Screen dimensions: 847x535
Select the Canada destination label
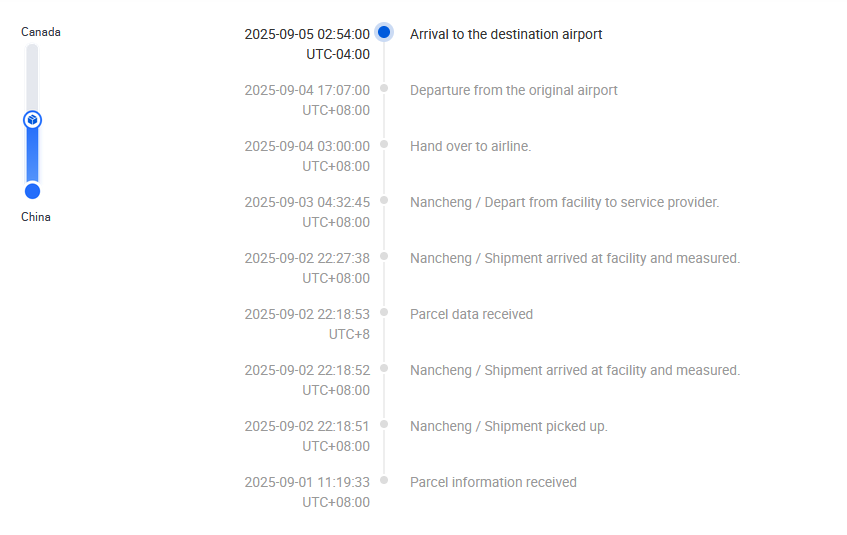click(41, 32)
